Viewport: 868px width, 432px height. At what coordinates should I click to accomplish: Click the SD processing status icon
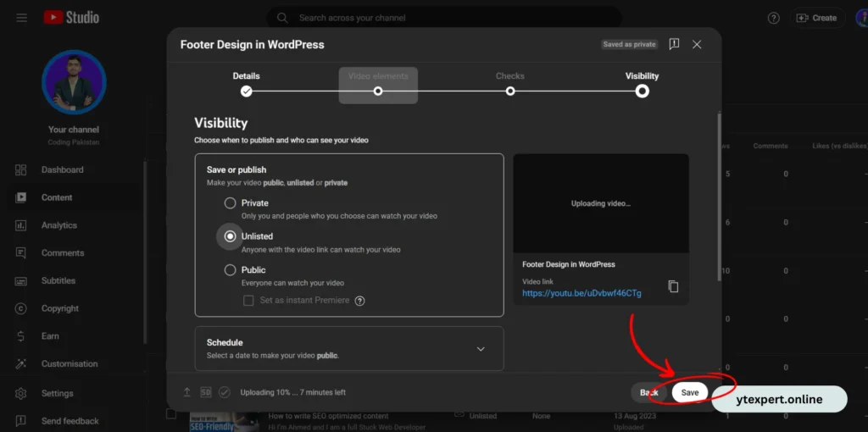coord(206,392)
